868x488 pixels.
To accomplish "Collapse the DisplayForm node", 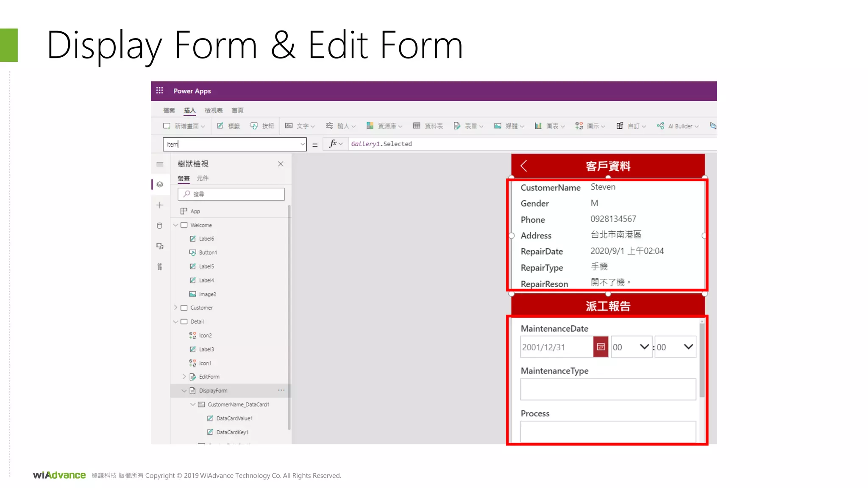I will click(x=184, y=391).
